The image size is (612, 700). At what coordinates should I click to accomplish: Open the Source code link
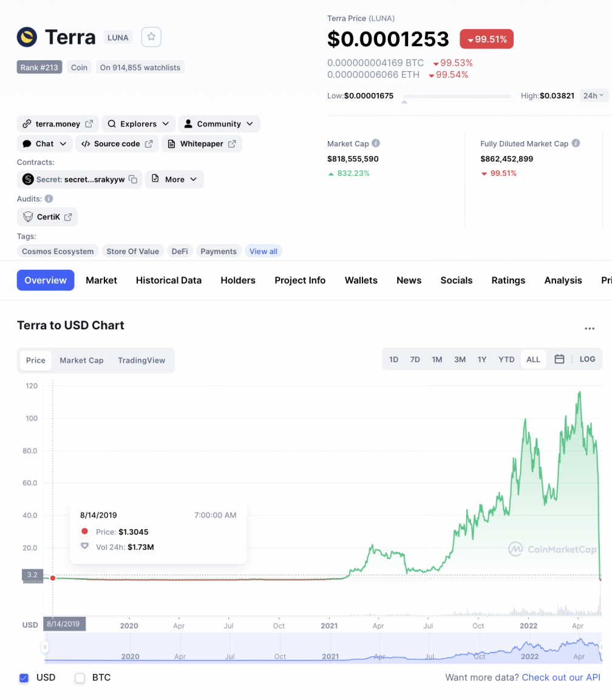[117, 144]
